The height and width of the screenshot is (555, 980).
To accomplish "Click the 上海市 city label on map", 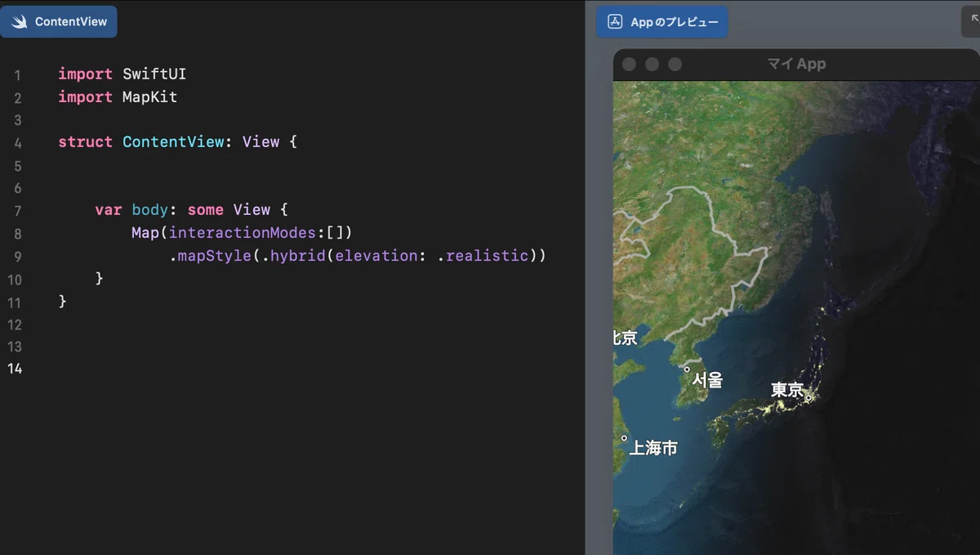I will coord(653,448).
